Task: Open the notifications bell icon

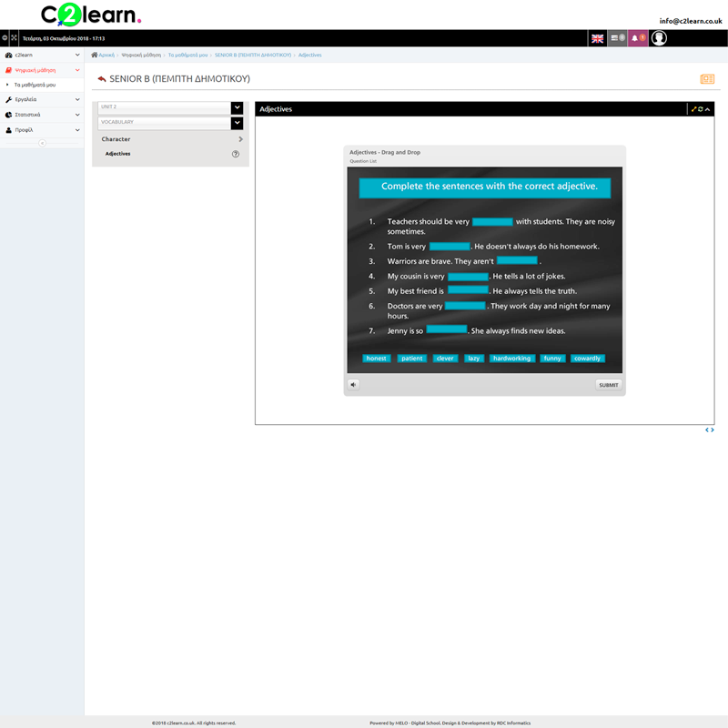Action: [x=638, y=38]
